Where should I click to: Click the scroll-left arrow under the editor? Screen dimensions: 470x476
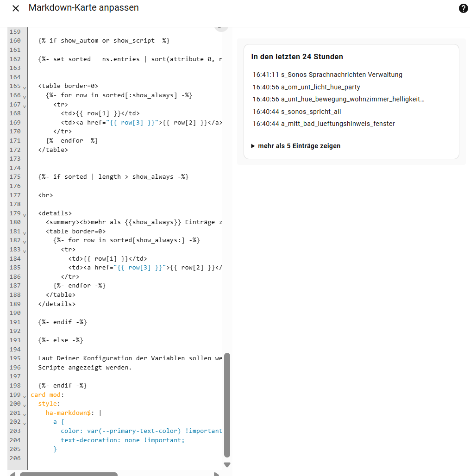[x=12, y=474]
